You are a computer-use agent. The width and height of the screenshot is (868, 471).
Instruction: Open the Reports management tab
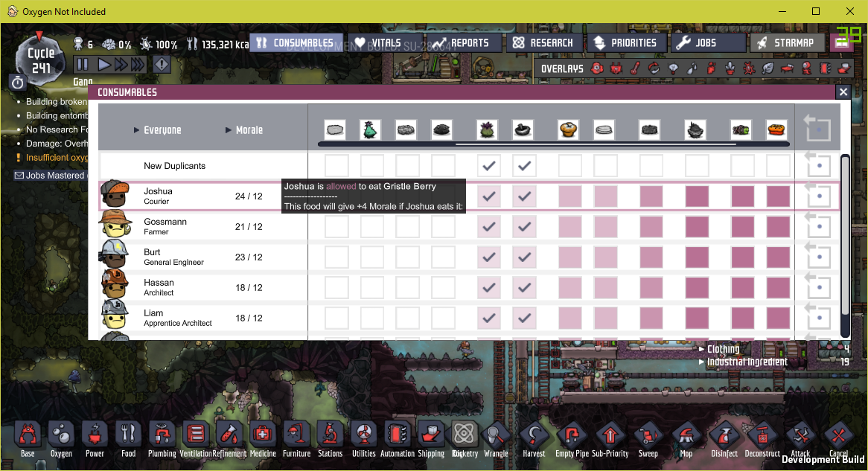[463, 42]
